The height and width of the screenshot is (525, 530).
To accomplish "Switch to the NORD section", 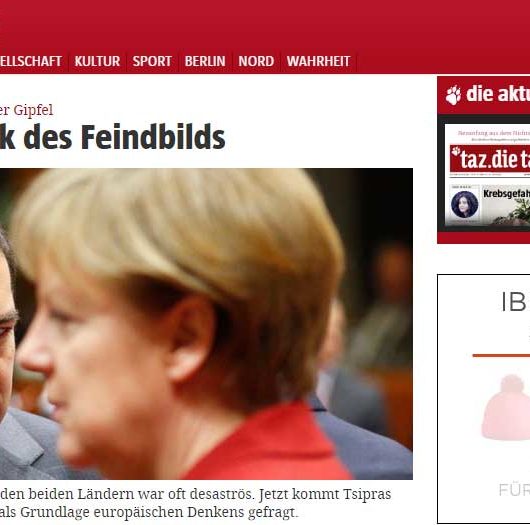I will (x=256, y=62).
